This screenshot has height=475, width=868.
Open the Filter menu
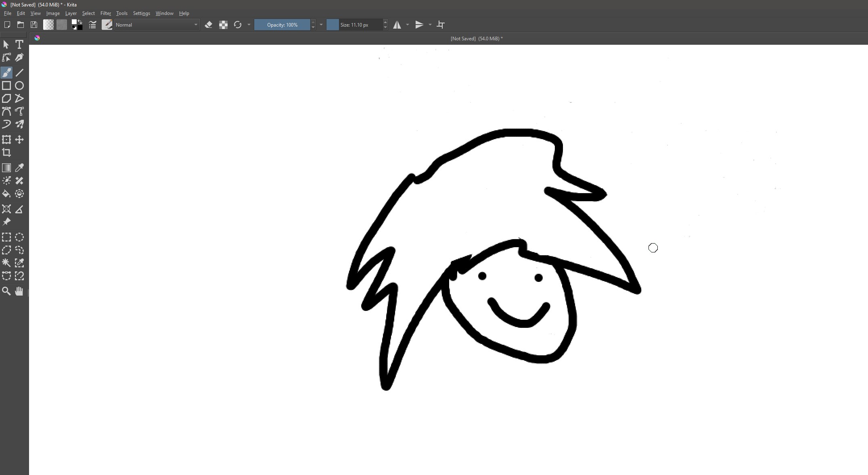(105, 13)
